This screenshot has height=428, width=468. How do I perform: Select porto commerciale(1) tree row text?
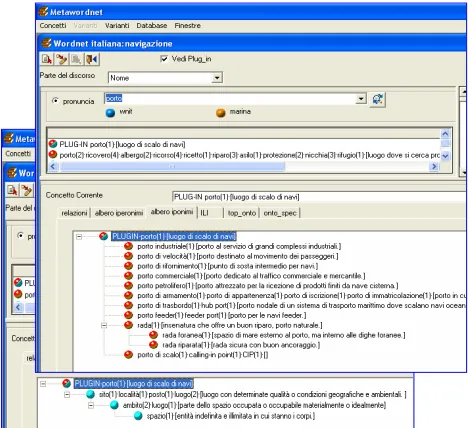[x=251, y=276]
